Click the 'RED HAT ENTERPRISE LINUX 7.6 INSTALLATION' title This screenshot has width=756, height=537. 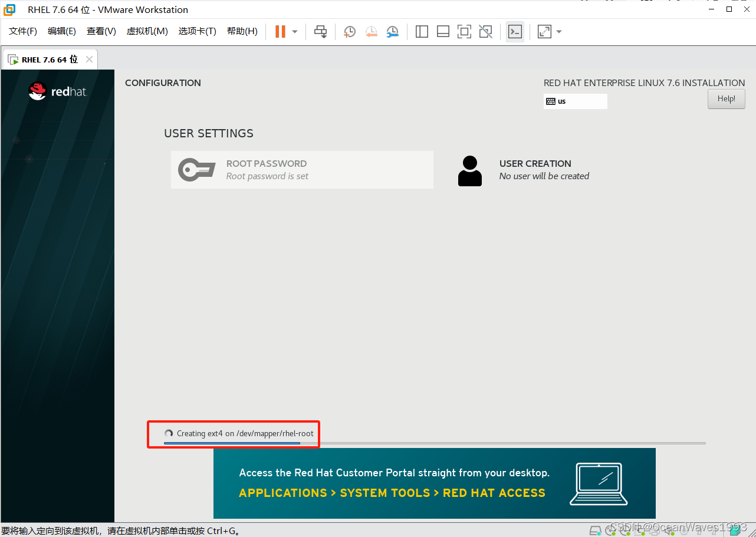click(645, 83)
